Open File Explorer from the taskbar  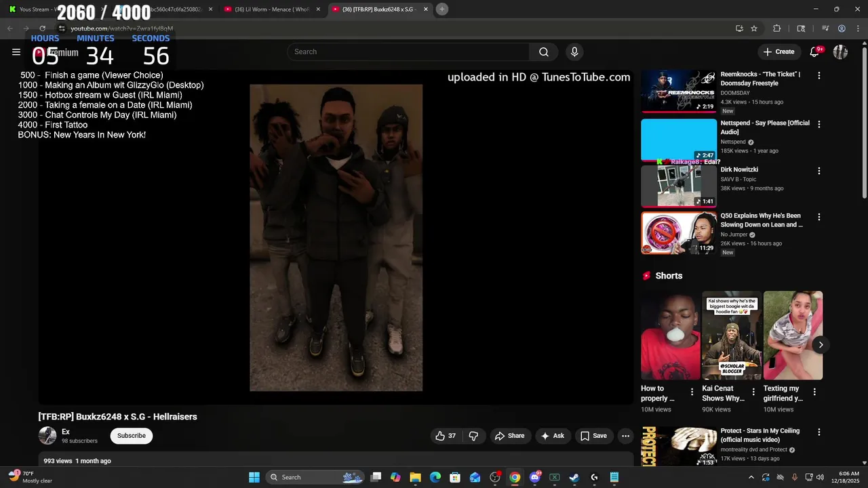(416, 477)
